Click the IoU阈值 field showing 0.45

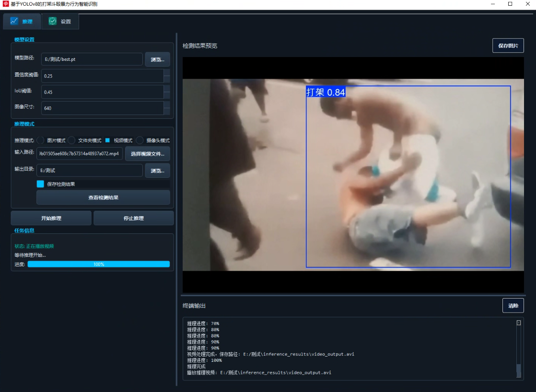103,92
